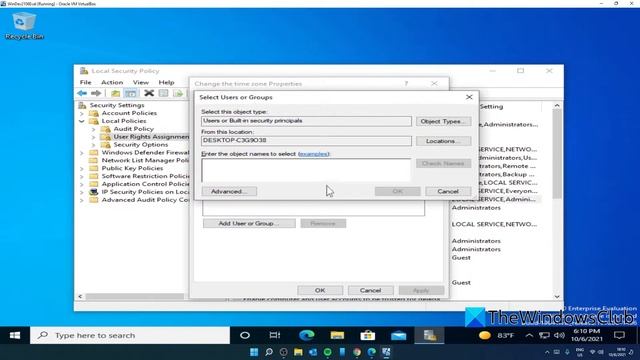The width and height of the screenshot is (640, 360).
Task: Click the host taskbar search magnifier icon
Action: point(269,352)
